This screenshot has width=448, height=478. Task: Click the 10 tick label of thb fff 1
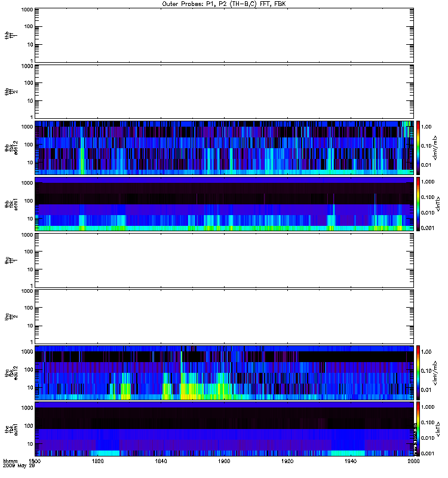pyautogui.click(x=30, y=44)
